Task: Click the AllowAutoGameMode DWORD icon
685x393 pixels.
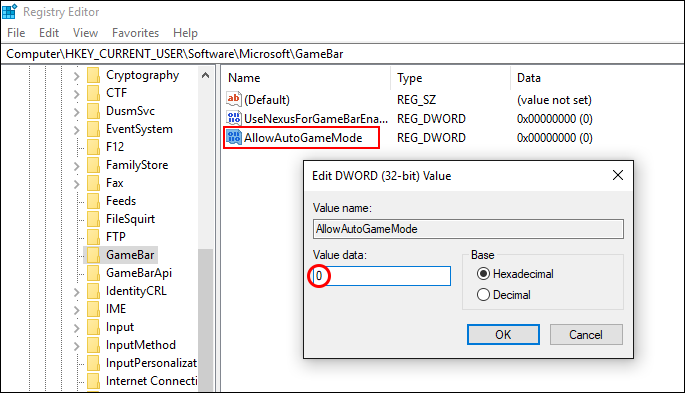Action: (x=233, y=138)
